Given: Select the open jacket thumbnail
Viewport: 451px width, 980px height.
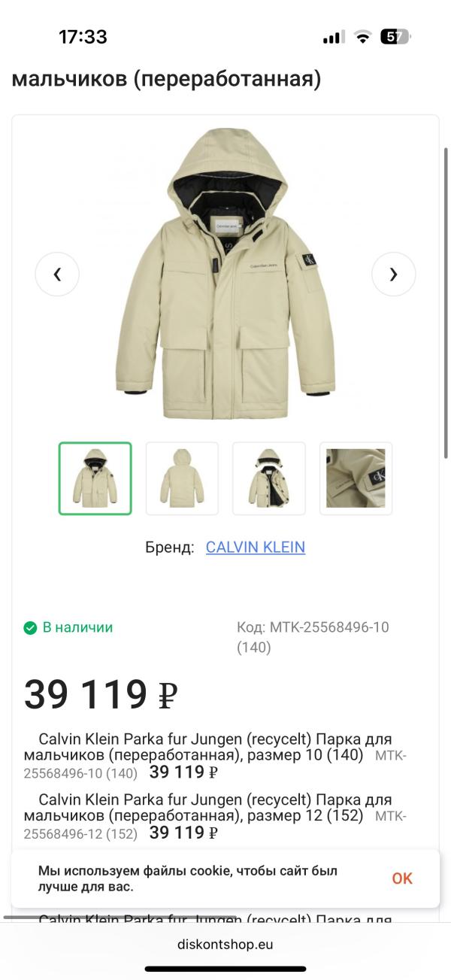Looking at the screenshot, I should [x=269, y=478].
